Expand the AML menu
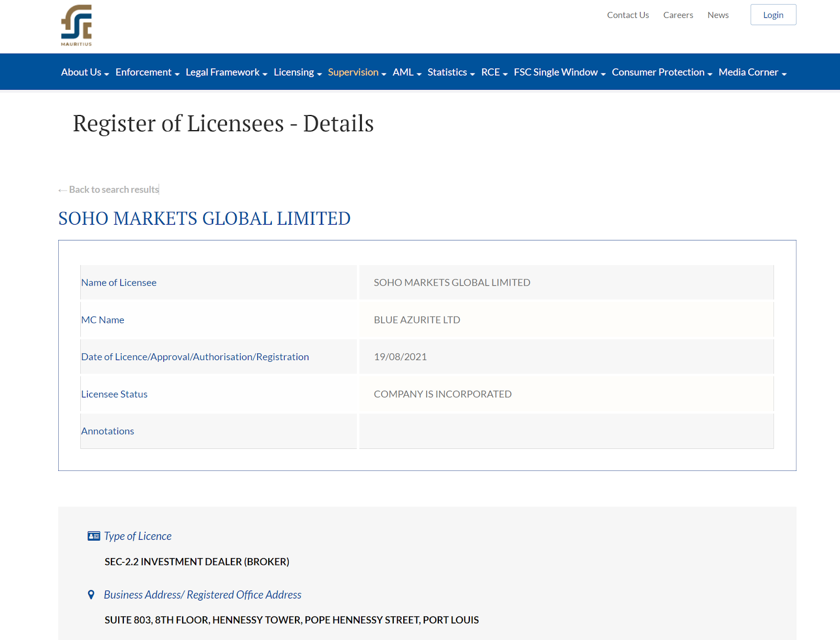This screenshot has height=640, width=840. (407, 72)
